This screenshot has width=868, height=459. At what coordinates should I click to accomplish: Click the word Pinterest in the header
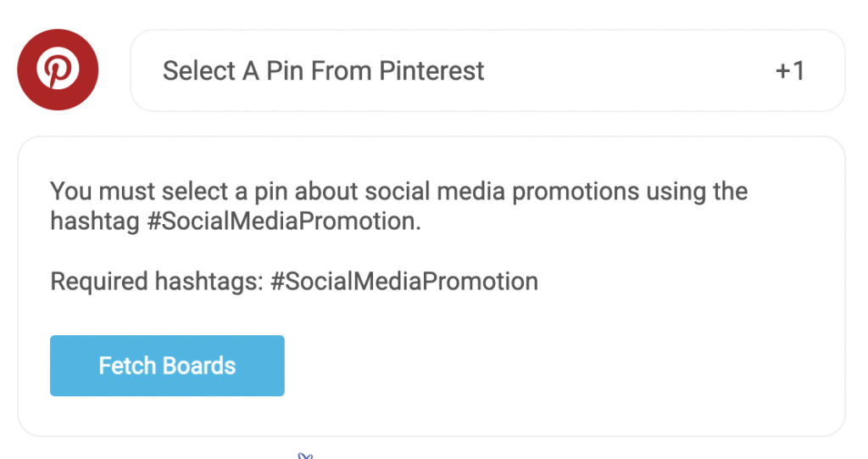pyautogui.click(x=431, y=71)
